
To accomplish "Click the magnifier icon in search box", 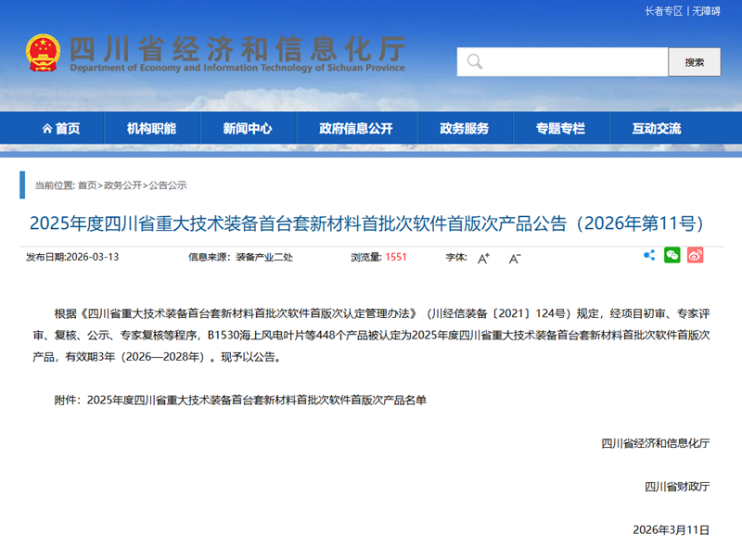I will click(x=475, y=62).
